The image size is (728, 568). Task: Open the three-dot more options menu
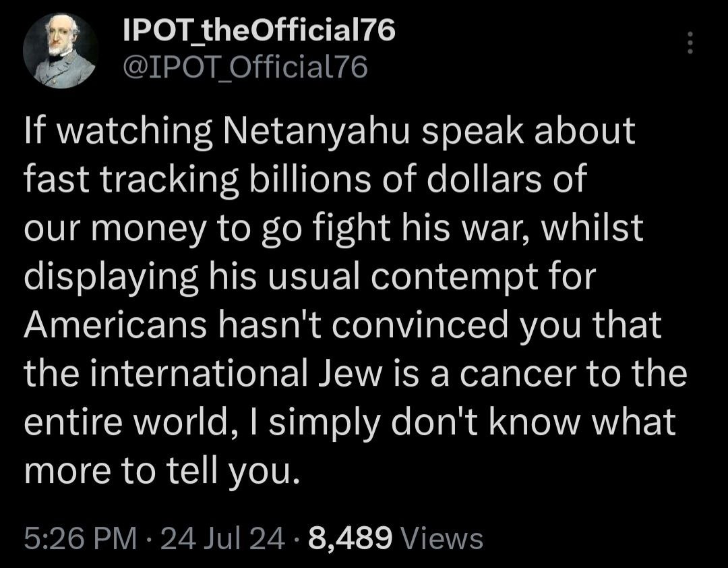[x=689, y=45]
